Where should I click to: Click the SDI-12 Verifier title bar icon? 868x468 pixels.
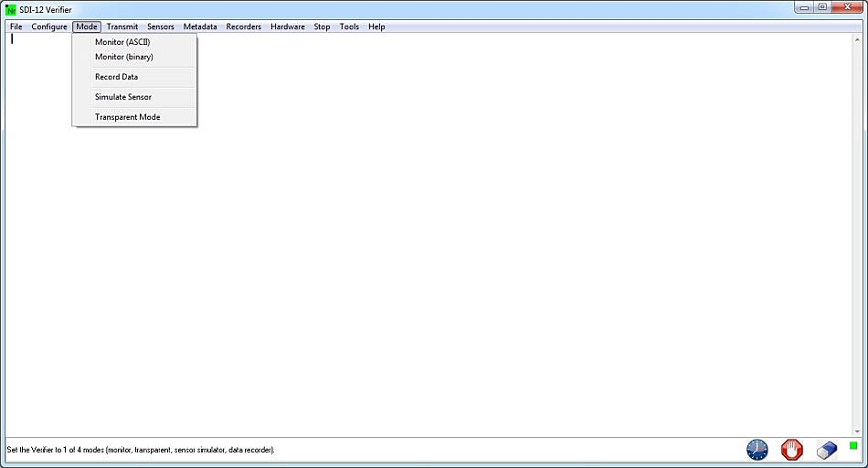pyautogui.click(x=10, y=10)
